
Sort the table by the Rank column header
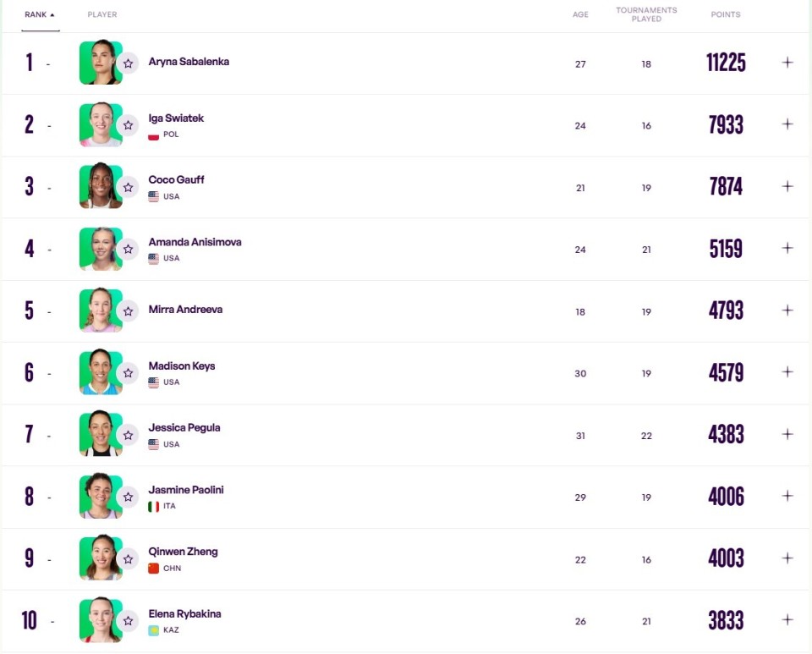39,14
